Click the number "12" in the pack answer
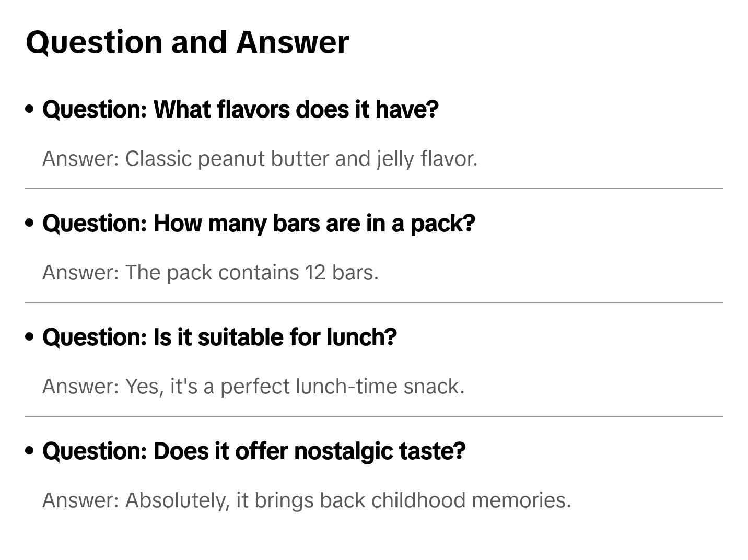This screenshot has height=560, width=748. coord(315,273)
